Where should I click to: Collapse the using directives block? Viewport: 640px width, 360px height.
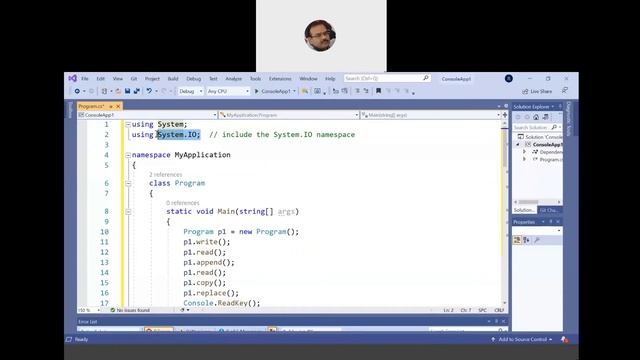[x=128, y=124]
